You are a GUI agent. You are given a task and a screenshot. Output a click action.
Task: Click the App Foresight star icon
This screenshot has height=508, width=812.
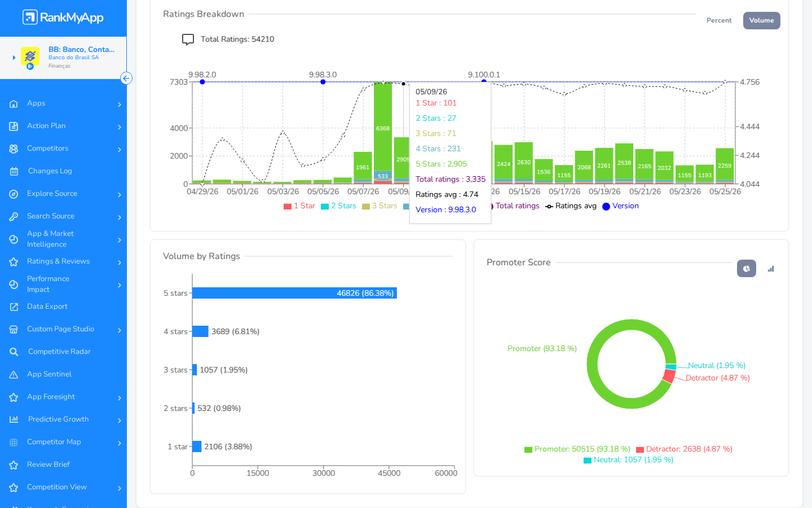coord(14,397)
